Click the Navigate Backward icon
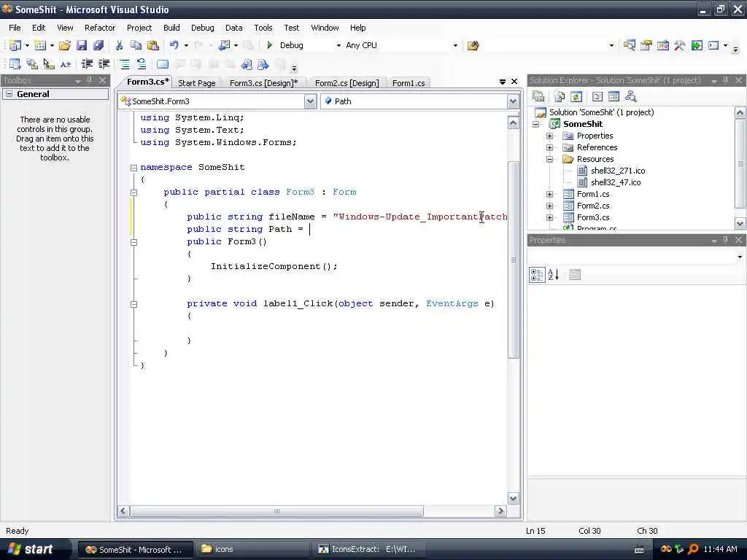The image size is (747, 560). (x=224, y=45)
